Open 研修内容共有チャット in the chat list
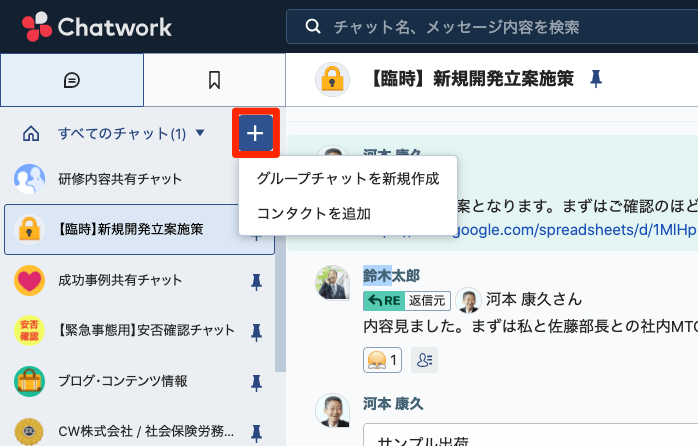Image resolution: width=698 pixels, height=446 pixels. coord(120,179)
